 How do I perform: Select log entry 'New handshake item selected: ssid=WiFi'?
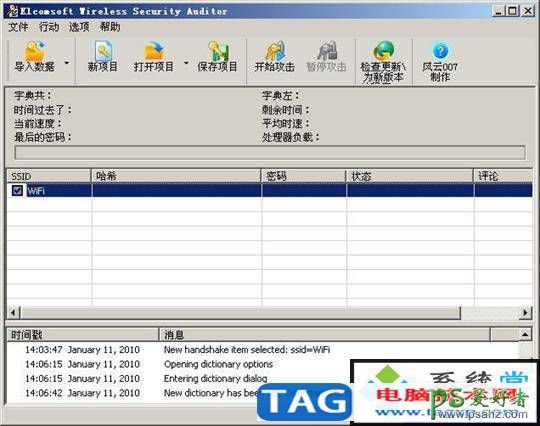tap(247, 350)
